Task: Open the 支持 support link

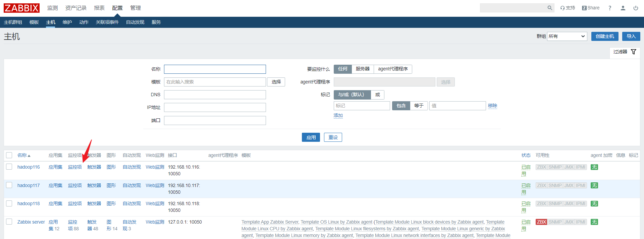Action: (568, 8)
